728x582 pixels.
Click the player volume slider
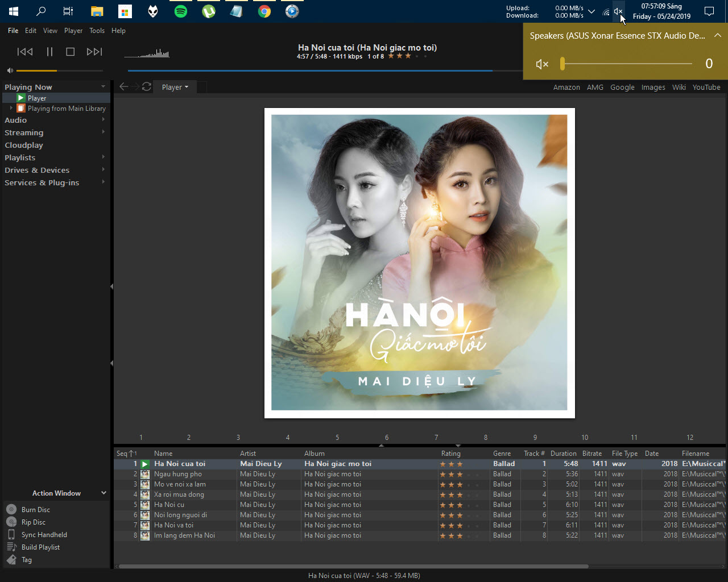tap(60, 70)
